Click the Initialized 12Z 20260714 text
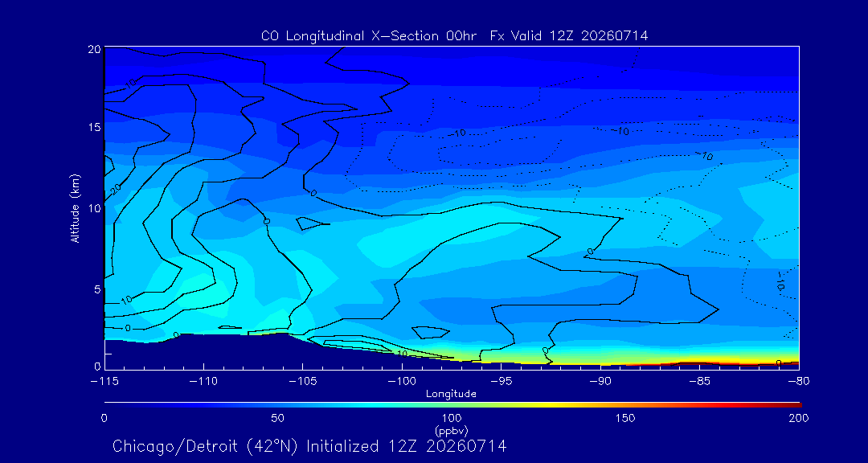This screenshot has width=868, height=463. [407, 446]
